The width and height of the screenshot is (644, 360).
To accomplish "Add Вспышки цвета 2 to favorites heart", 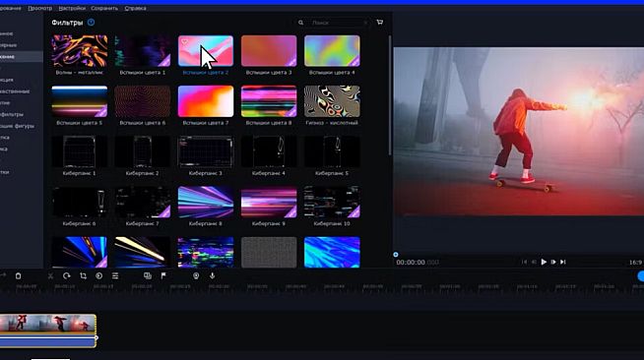I will pos(184,42).
